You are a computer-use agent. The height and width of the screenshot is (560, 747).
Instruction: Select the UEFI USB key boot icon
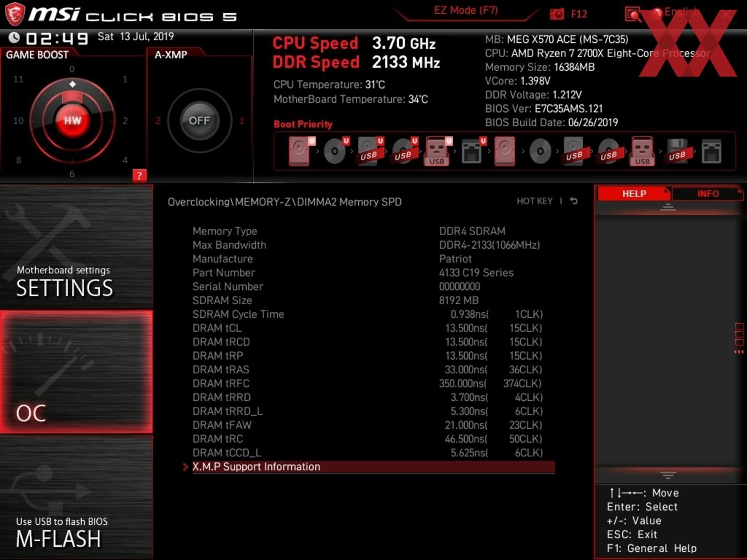pos(438,152)
